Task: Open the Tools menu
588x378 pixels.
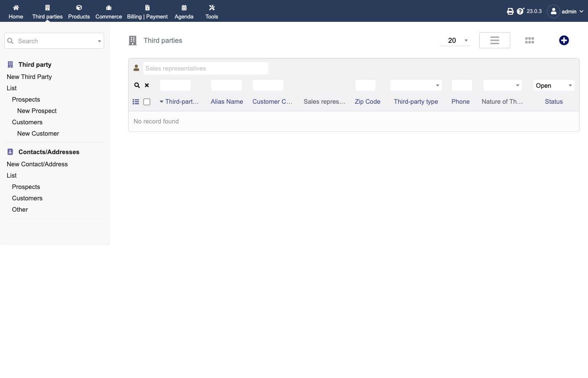Action: [212, 11]
